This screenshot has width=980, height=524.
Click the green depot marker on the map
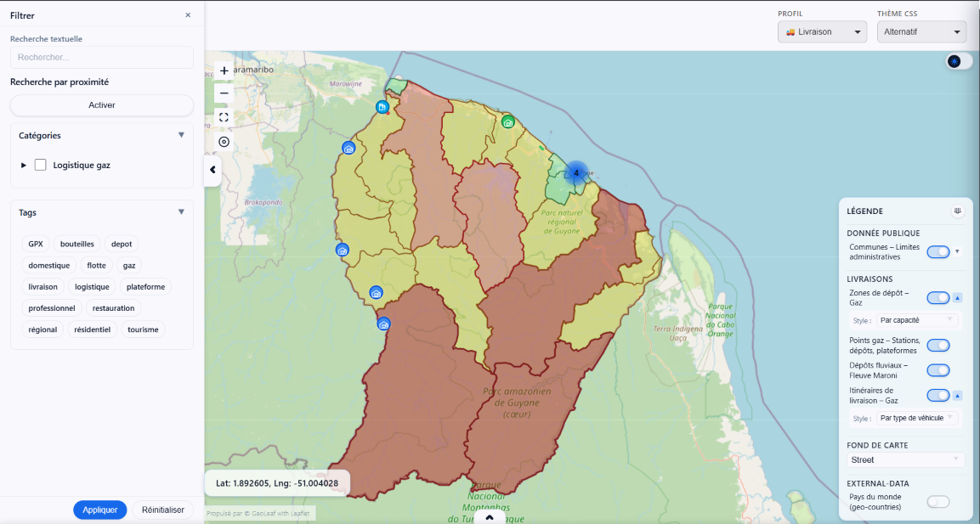(507, 121)
